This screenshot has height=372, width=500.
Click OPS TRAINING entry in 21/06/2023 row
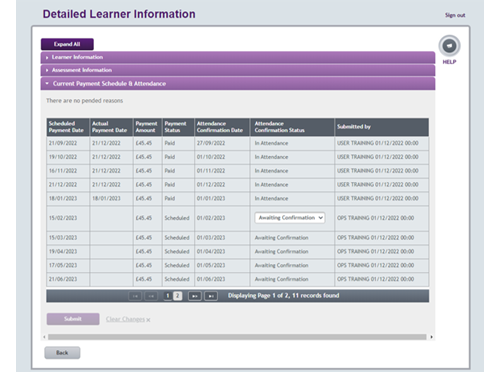pyautogui.click(x=375, y=279)
